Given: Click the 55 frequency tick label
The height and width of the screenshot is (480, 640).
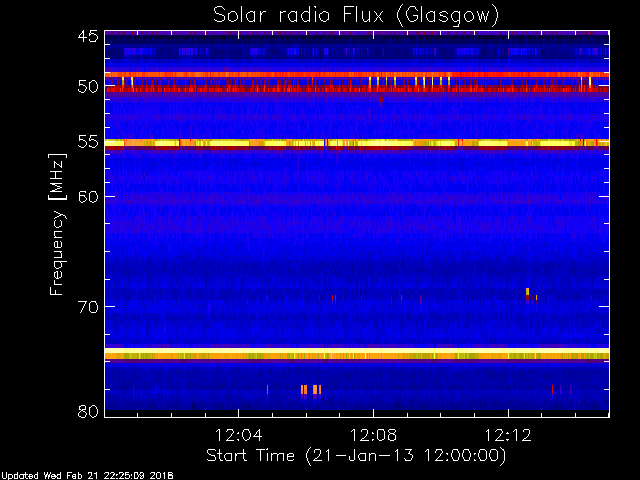Looking at the screenshot, I should coord(88,142).
